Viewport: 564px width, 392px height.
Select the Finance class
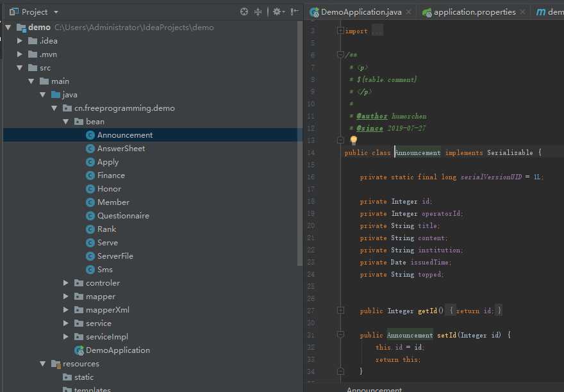tap(111, 176)
